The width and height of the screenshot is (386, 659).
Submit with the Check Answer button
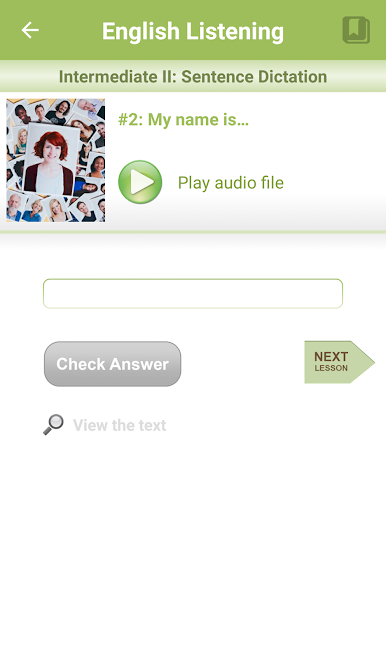click(112, 364)
